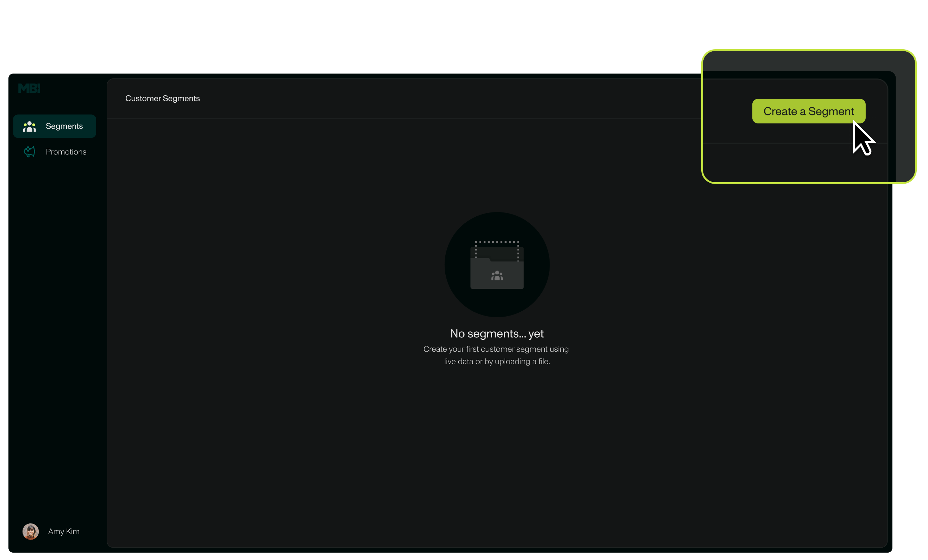Viewport: 928px width, 560px height.
Task: Click the dotted outline above the folder
Action: [497, 242]
